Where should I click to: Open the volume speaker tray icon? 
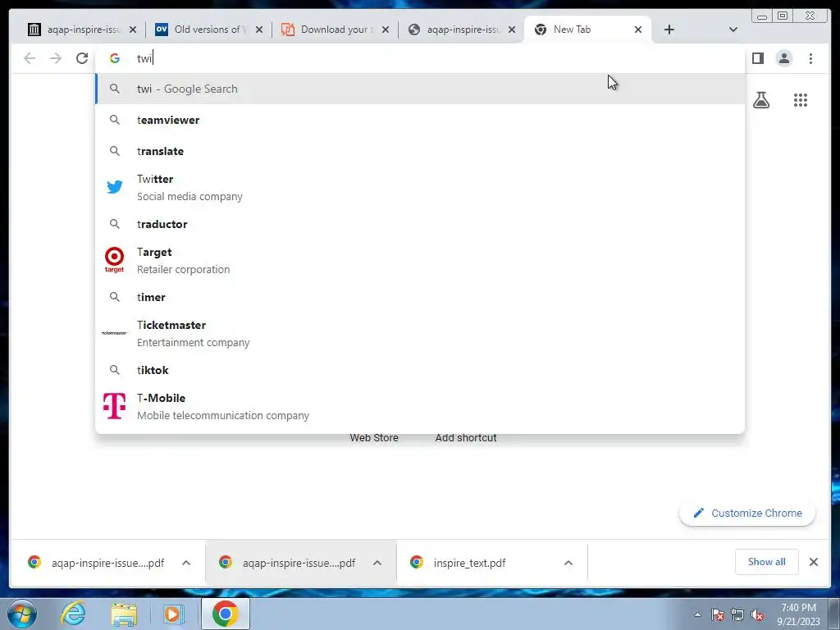pyautogui.click(x=757, y=615)
